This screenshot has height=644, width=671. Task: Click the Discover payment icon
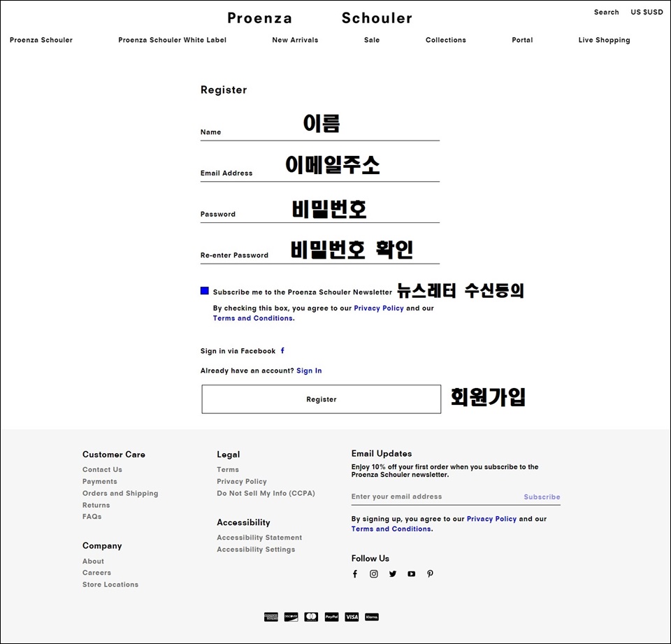291,617
